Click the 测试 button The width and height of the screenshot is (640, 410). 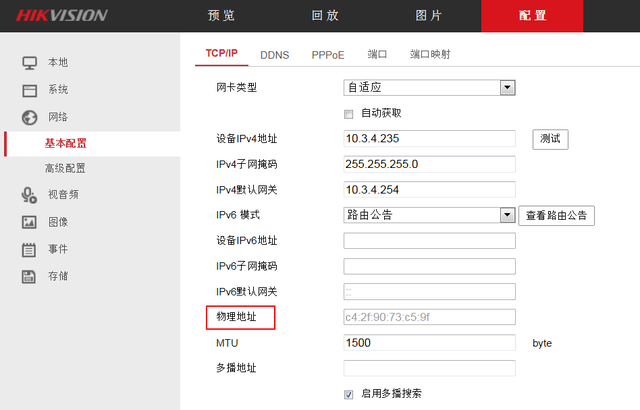point(550,140)
